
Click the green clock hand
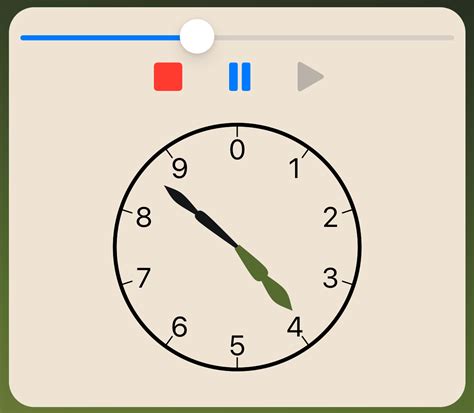(x=264, y=278)
